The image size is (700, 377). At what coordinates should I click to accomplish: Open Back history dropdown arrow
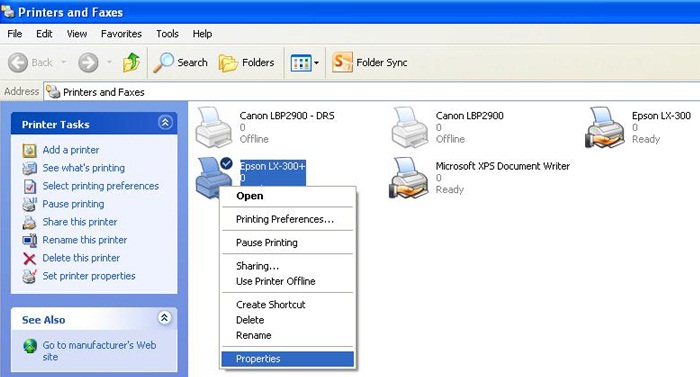pyautogui.click(x=64, y=62)
